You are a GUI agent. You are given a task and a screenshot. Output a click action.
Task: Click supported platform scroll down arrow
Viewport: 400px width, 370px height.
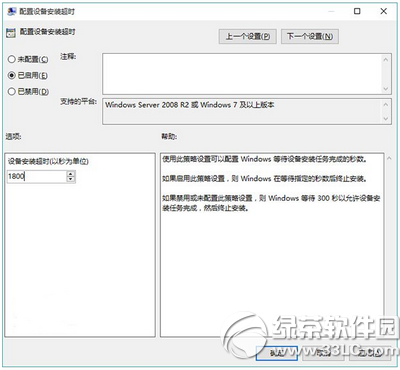coord(386,119)
